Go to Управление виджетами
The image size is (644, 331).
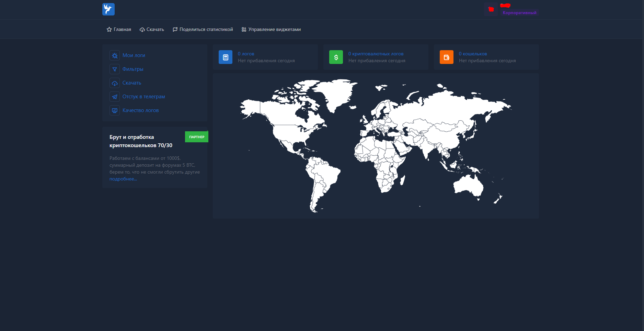(274, 30)
